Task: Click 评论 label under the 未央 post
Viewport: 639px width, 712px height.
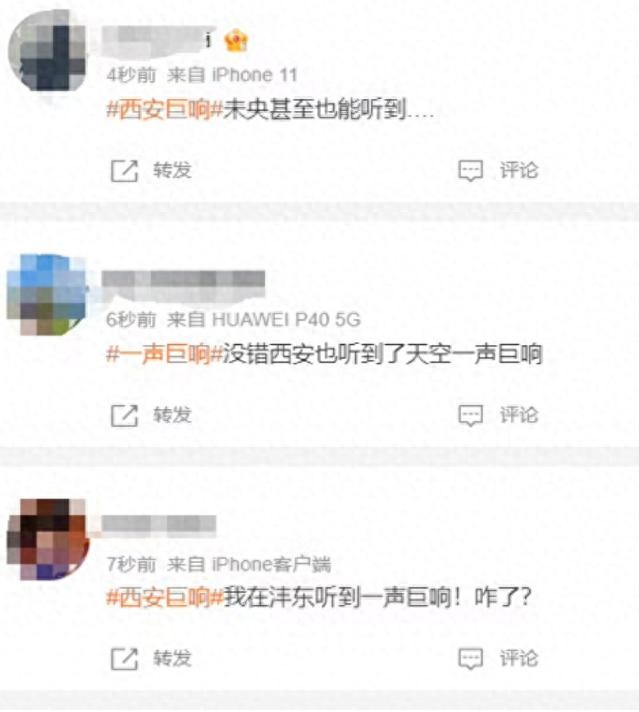Action: (519, 171)
